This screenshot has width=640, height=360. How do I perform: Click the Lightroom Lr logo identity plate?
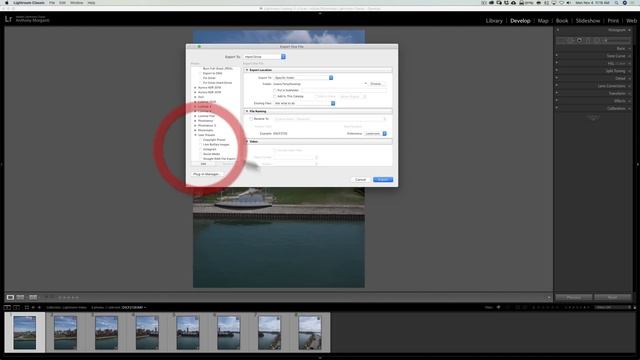[8, 19]
